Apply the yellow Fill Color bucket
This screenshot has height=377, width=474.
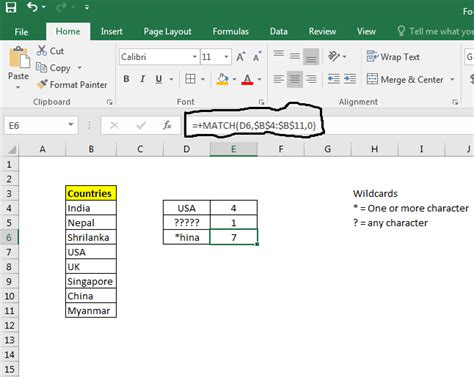coord(222,79)
